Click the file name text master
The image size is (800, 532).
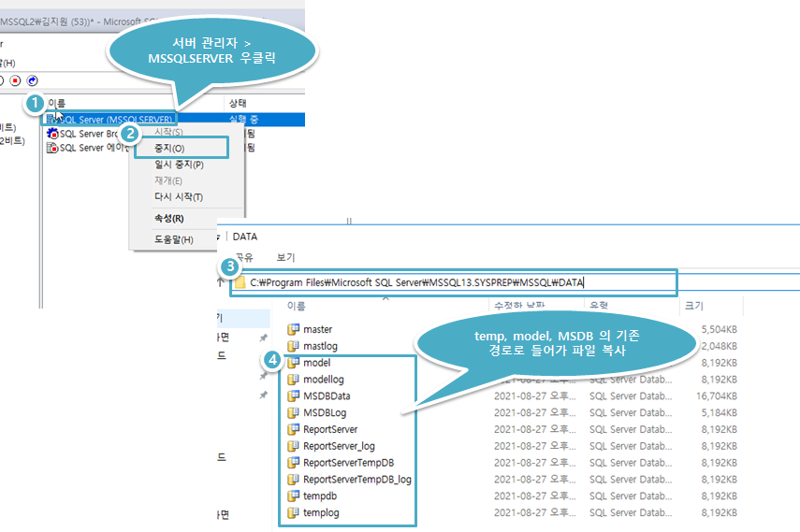click(x=318, y=329)
